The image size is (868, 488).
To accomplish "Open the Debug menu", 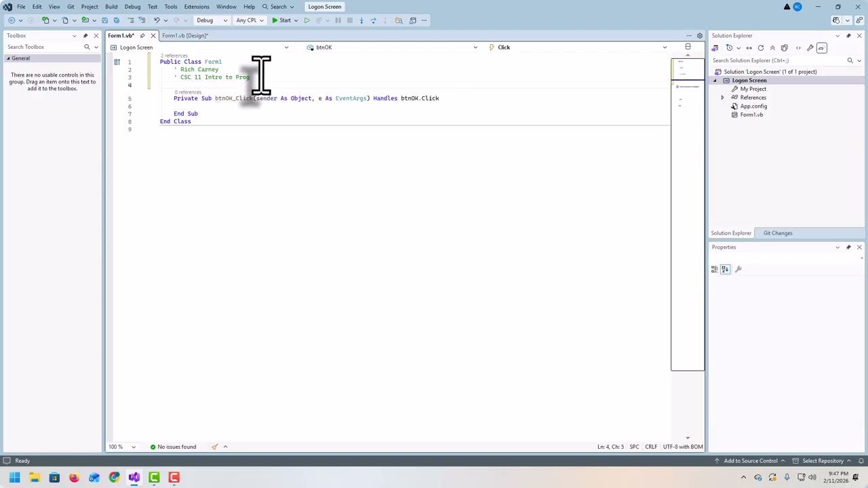I will coord(132,7).
